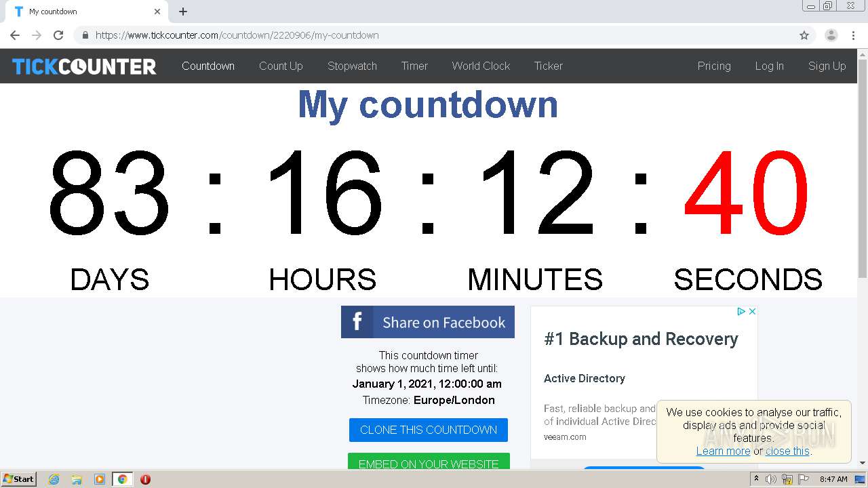Click the TickCounter logo
The image size is (868, 488).
(x=84, y=66)
